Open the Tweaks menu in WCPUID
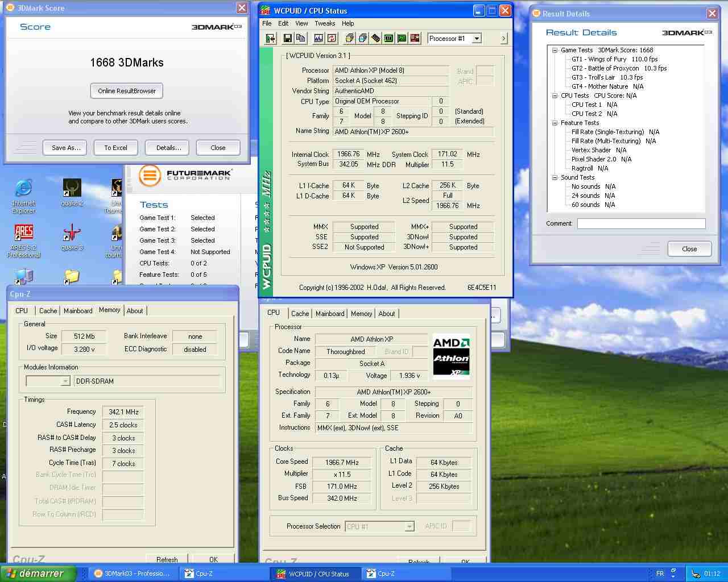728x582 pixels. pos(324,23)
